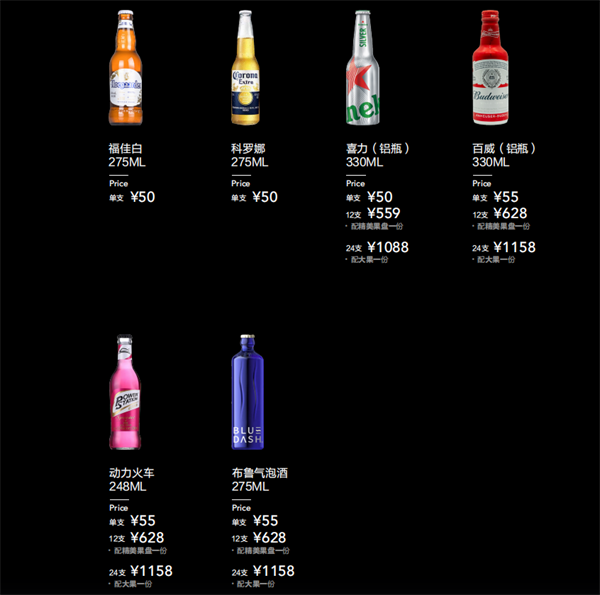Click 275ML volume under 福佳白
Viewport: 600px width, 595px height.
click(127, 162)
